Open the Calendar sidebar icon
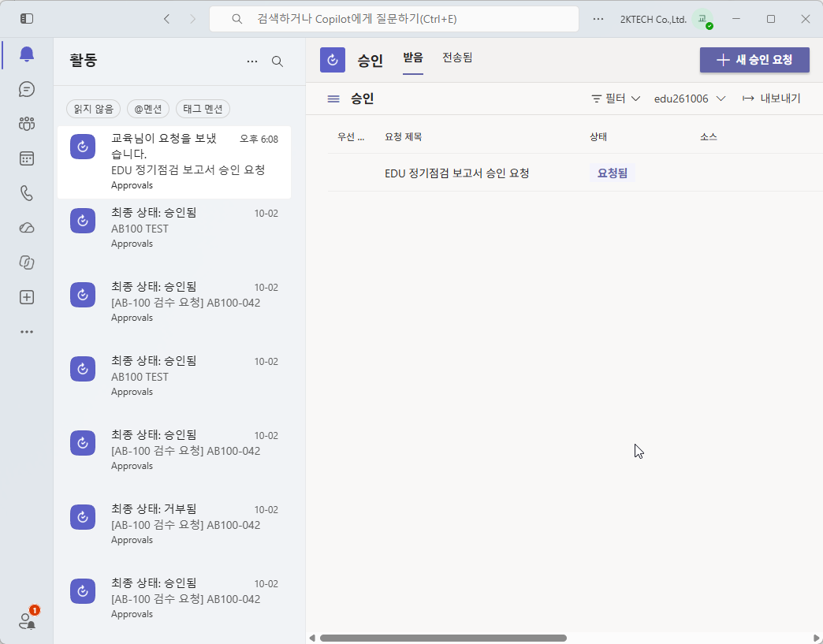Screen dimensions: 823x644 pos(27,158)
